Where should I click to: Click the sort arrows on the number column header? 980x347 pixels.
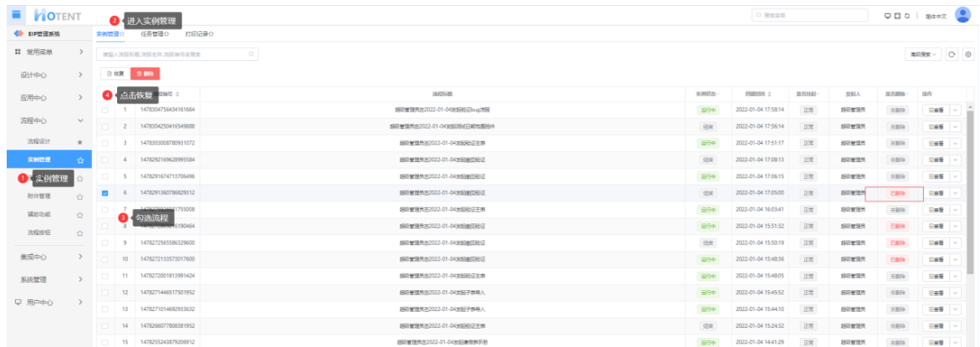tap(177, 94)
